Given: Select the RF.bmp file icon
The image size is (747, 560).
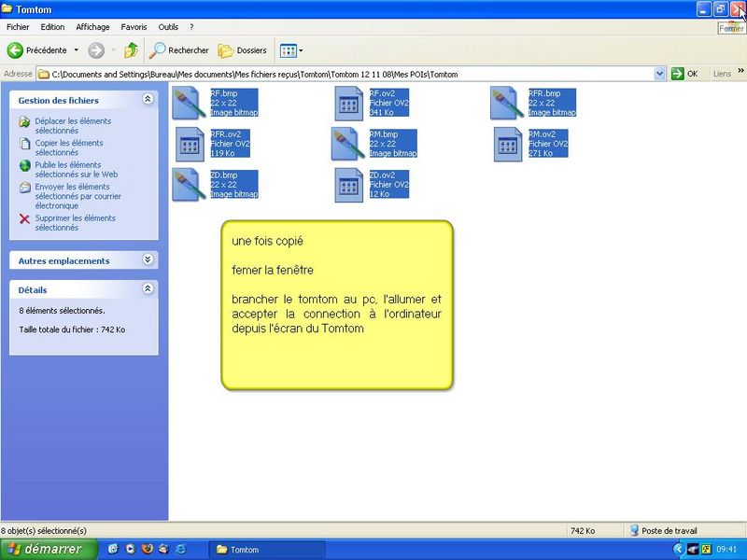Looking at the screenshot, I should pos(189,103).
